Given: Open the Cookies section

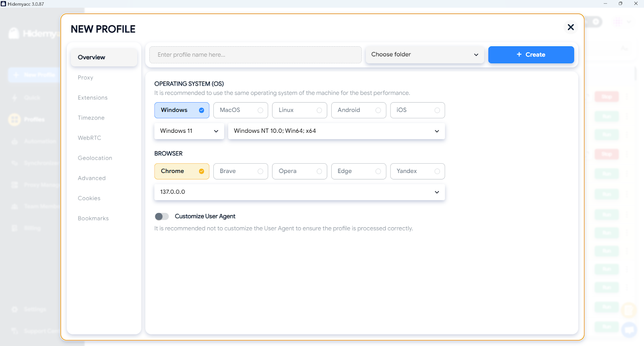Looking at the screenshot, I should pyautogui.click(x=89, y=198).
